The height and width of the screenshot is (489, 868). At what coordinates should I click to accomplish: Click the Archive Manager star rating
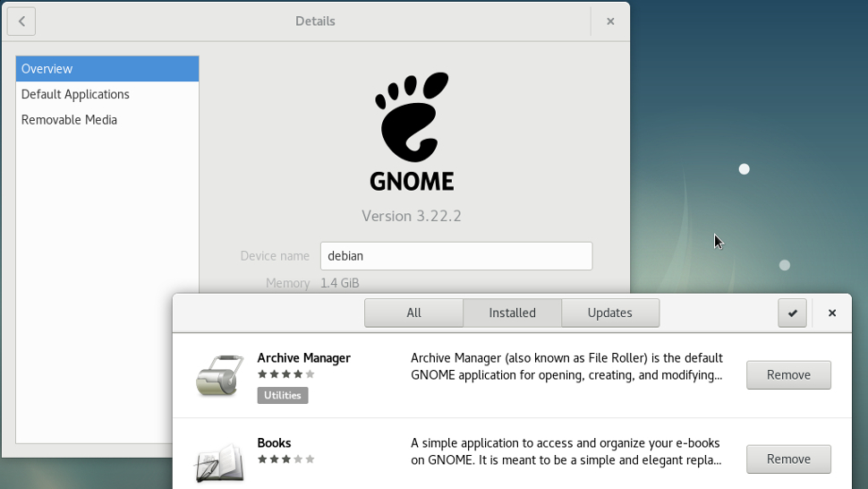click(286, 374)
